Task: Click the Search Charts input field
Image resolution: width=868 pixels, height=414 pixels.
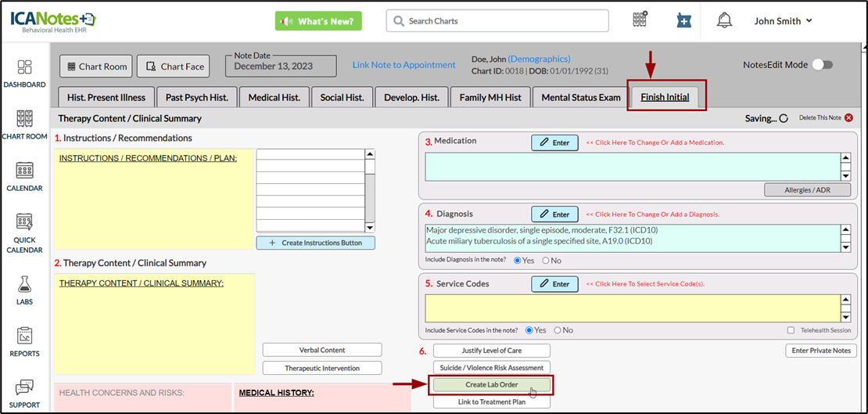Action: 497,21
